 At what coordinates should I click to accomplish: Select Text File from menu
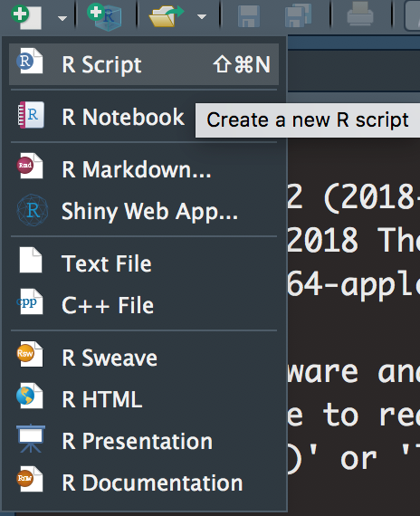(144, 263)
